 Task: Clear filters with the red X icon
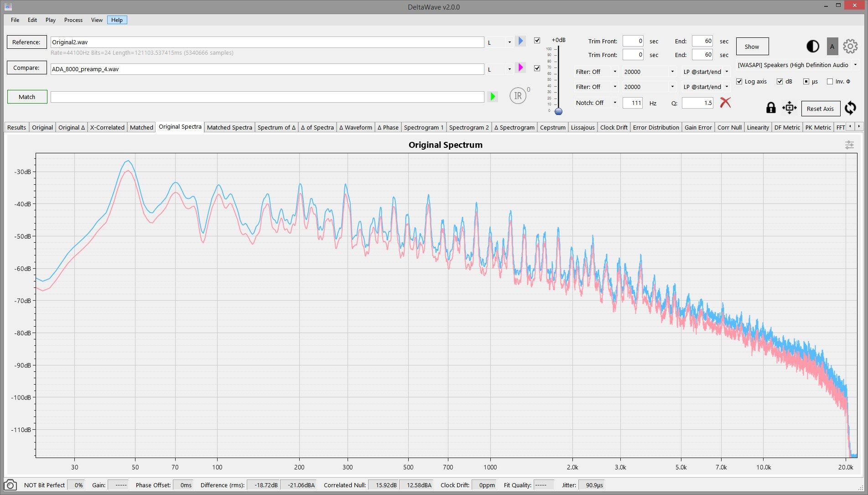tap(725, 102)
